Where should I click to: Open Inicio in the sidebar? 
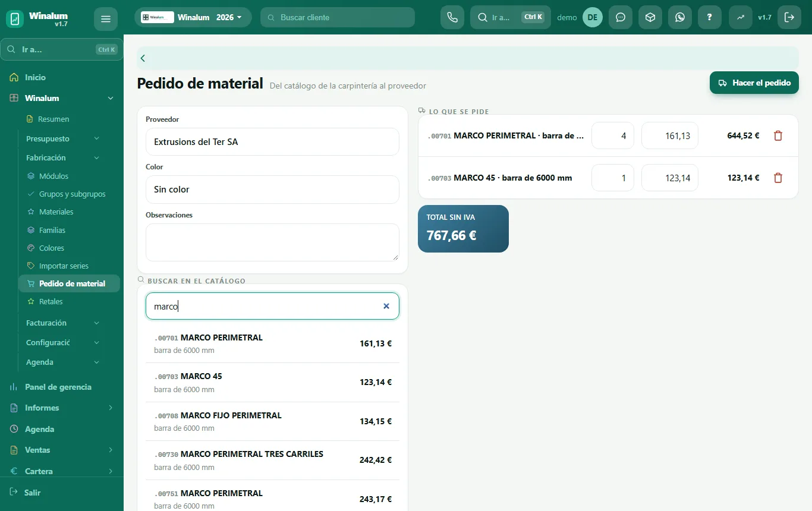click(x=62, y=77)
